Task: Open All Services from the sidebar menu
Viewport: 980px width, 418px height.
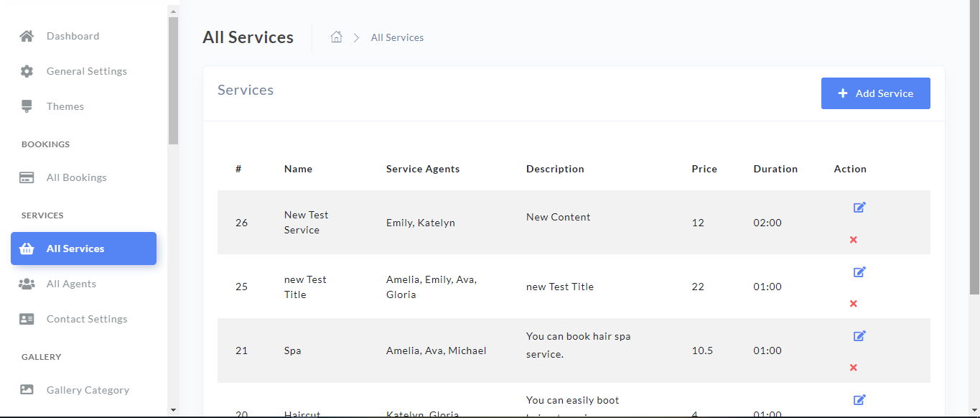Action: (83, 248)
